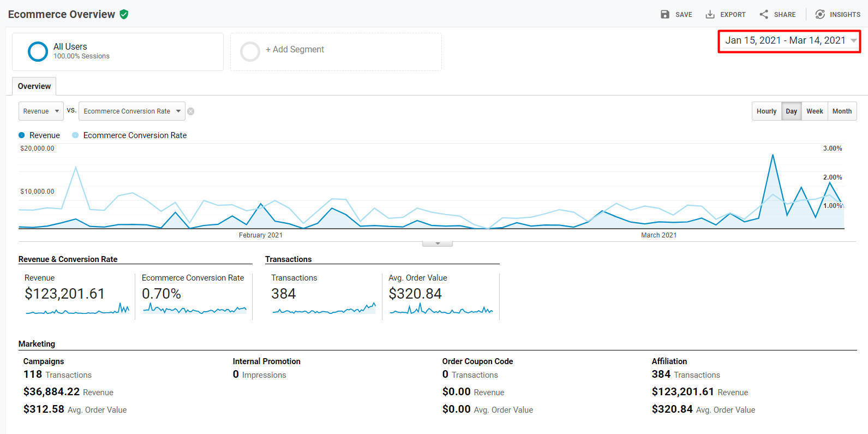Click the All Users segment circle
The width and height of the screenshot is (868, 434).
(x=38, y=51)
